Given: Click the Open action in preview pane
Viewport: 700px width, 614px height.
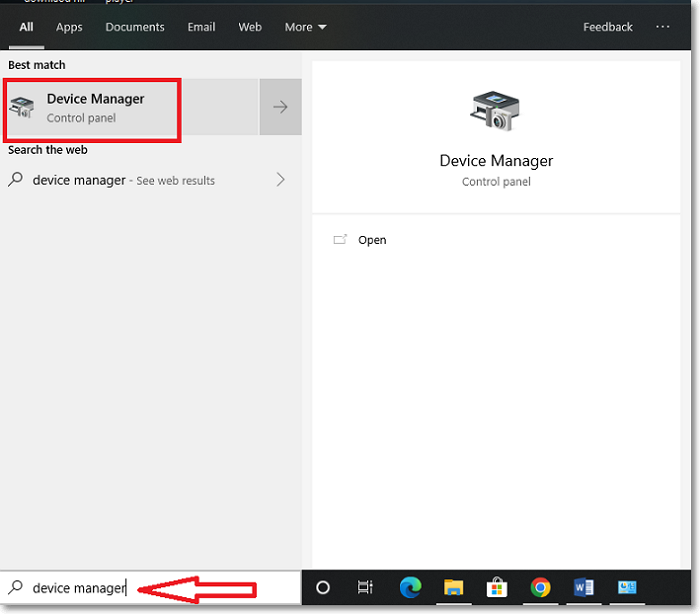Looking at the screenshot, I should [x=372, y=240].
